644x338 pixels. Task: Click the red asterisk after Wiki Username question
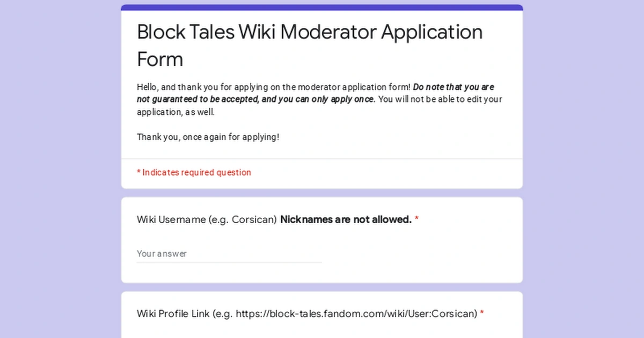tap(417, 219)
